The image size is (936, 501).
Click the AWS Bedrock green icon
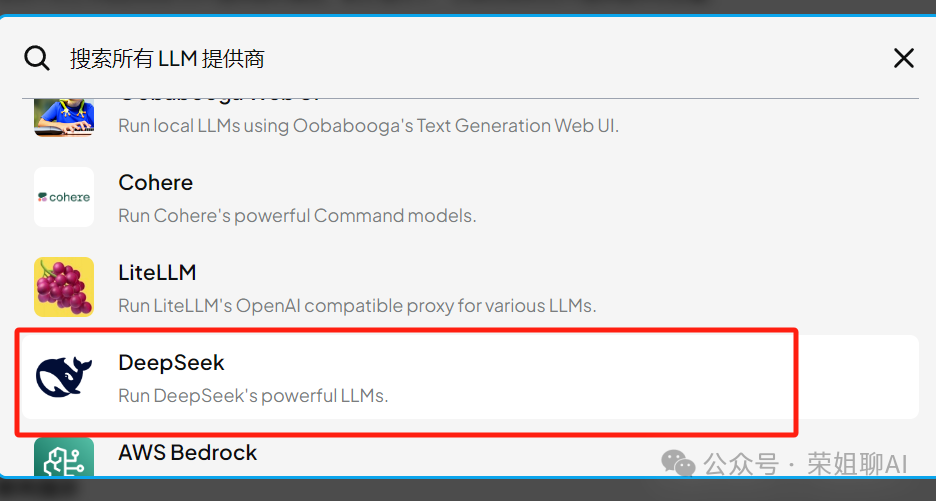(64, 457)
